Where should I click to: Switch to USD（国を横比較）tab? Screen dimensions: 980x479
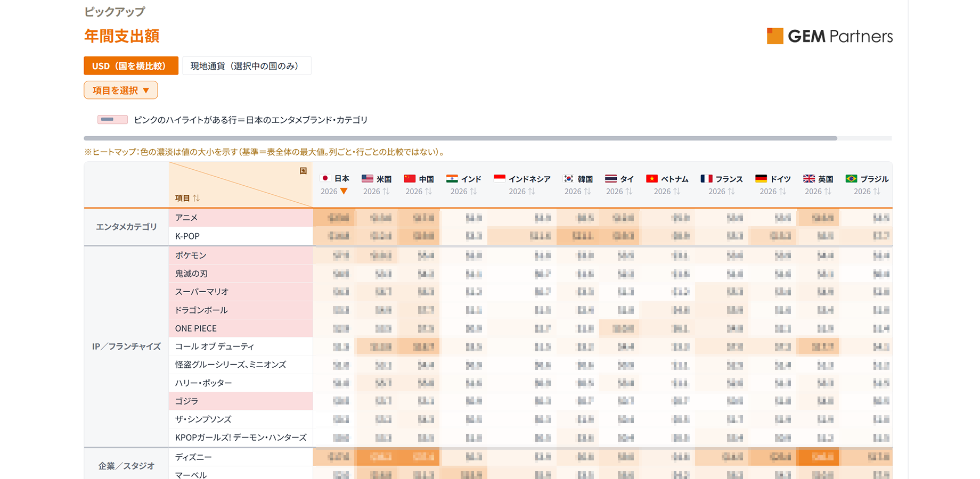coord(131,66)
